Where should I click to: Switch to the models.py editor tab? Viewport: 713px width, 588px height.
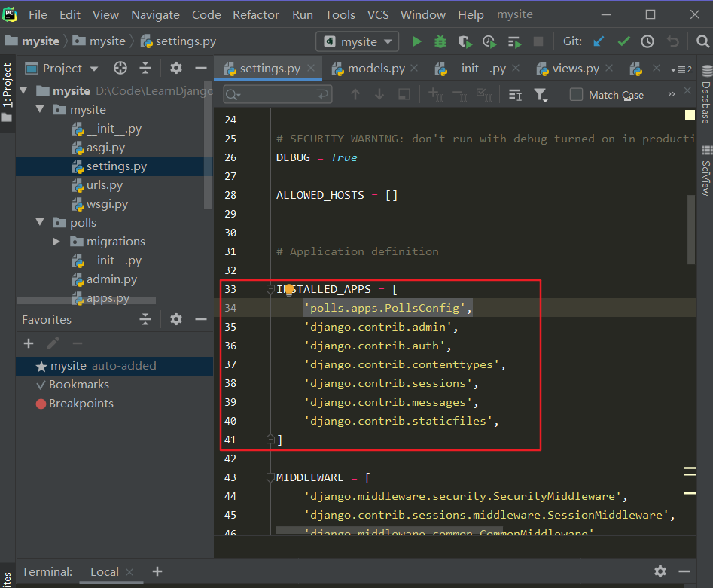pos(376,69)
